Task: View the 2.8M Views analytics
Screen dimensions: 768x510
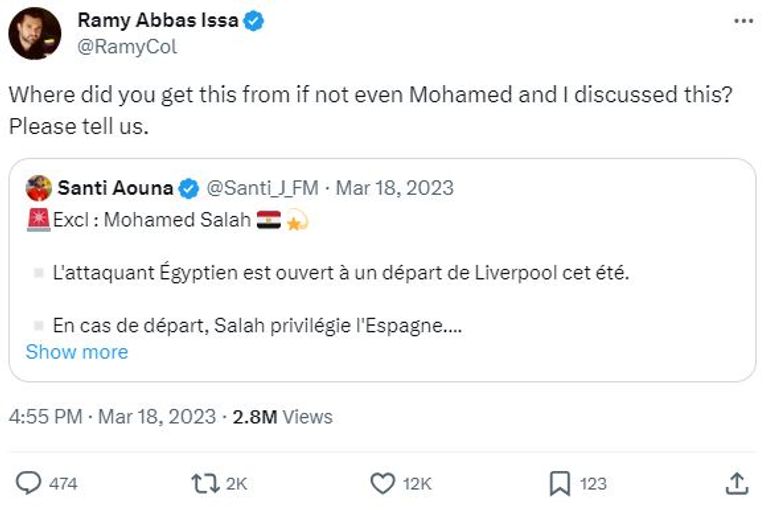Action: coord(282,417)
